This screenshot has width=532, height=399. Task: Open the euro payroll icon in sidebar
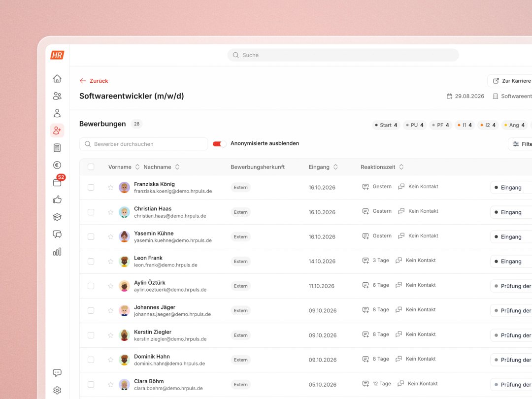(57, 165)
